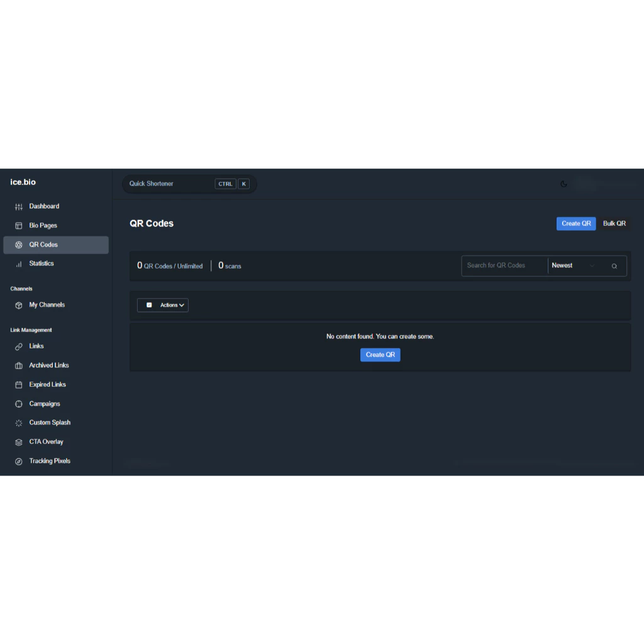This screenshot has height=644, width=644.
Task: Tick the select-all checkbox beside Actions
Action: 149,305
